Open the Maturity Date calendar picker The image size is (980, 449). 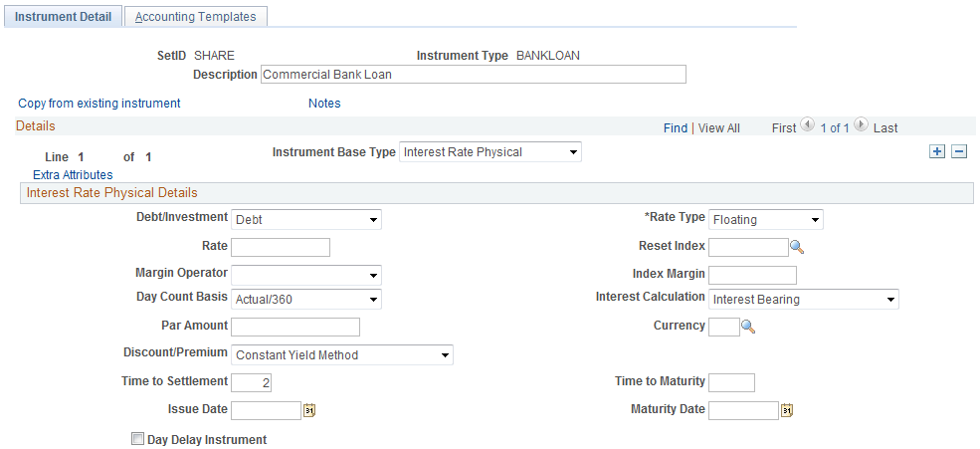787,410
